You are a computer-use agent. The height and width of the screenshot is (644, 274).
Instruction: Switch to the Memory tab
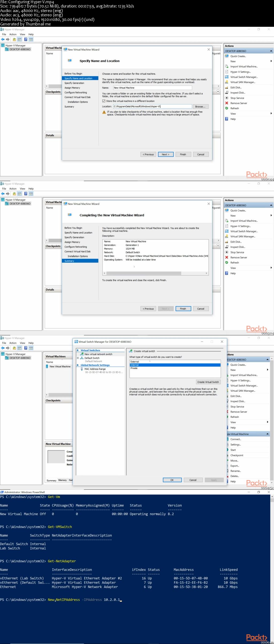[63, 480]
